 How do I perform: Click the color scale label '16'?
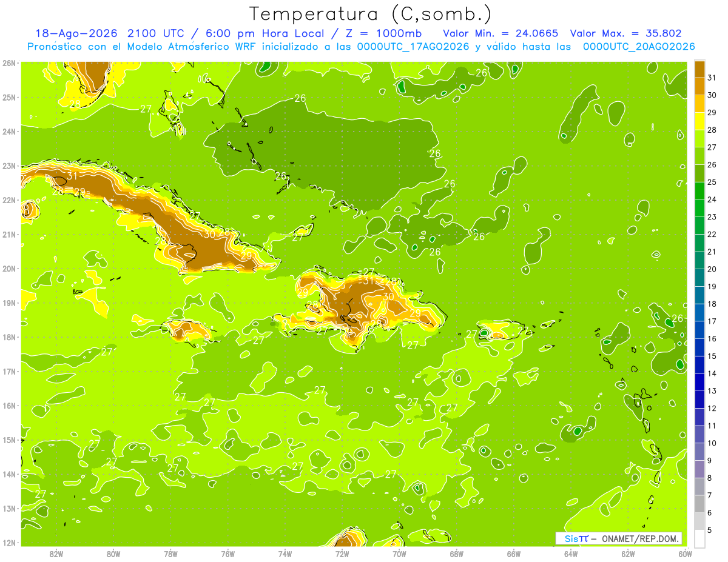[x=712, y=339]
